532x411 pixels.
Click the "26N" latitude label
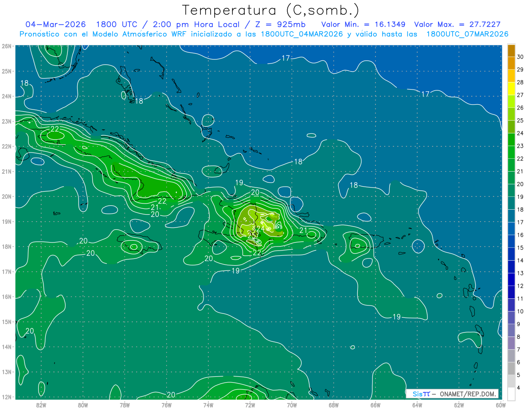6,46
